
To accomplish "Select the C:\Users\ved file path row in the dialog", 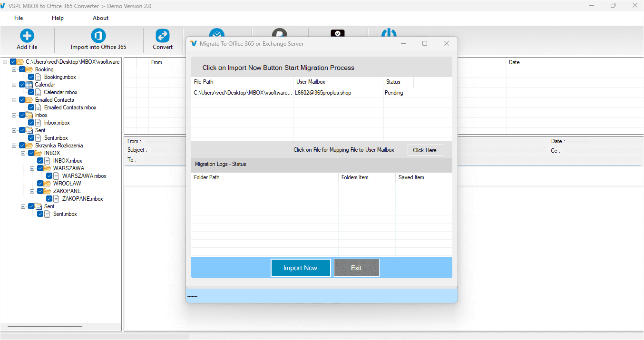I will 242,93.
